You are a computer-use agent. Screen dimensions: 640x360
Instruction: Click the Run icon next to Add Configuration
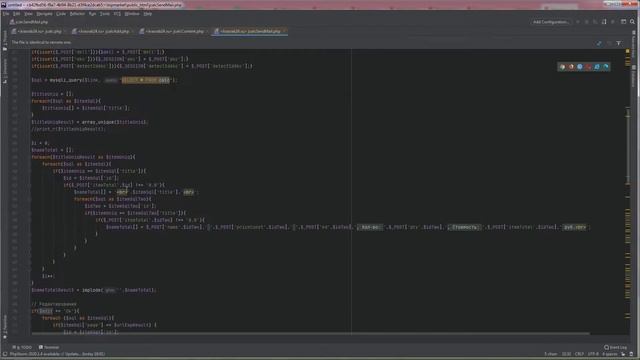point(578,22)
